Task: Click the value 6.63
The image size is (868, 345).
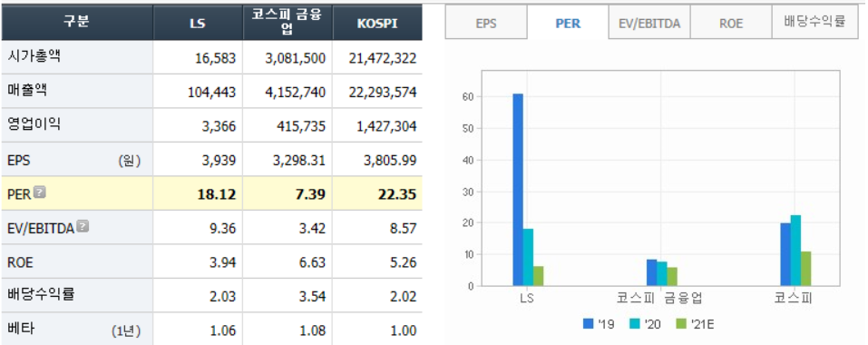Action: tap(313, 262)
